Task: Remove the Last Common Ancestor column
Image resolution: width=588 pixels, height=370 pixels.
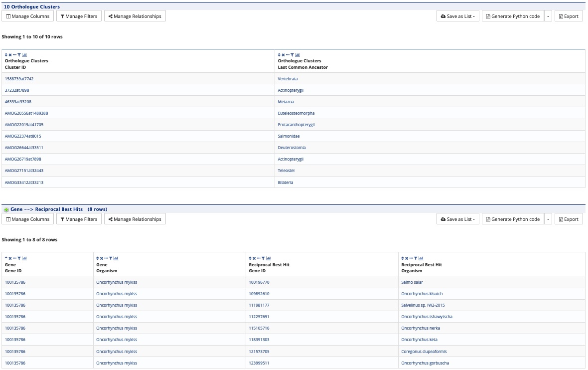Action: (x=283, y=55)
